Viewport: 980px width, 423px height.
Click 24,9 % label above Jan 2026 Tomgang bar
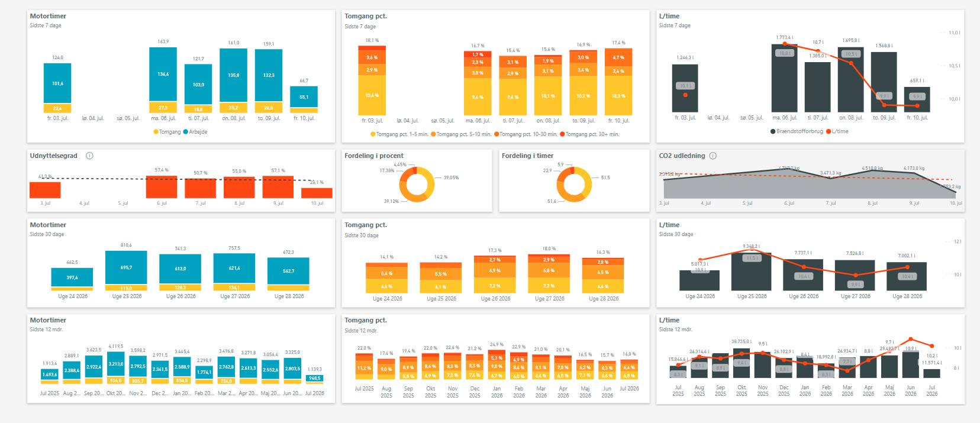pyautogui.click(x=497, y=344)
